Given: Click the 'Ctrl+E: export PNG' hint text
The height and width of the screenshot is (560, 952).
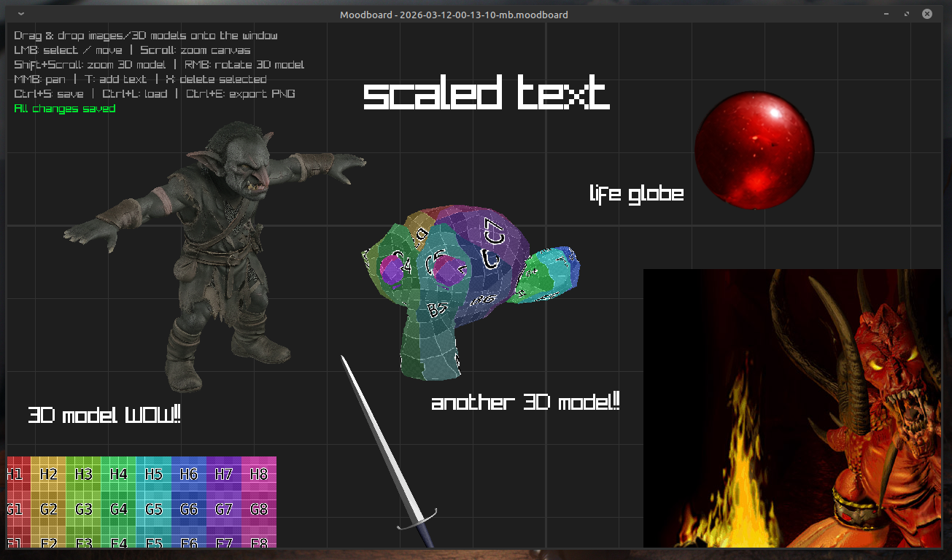Looking at the screenshot, I should point(241,94).
